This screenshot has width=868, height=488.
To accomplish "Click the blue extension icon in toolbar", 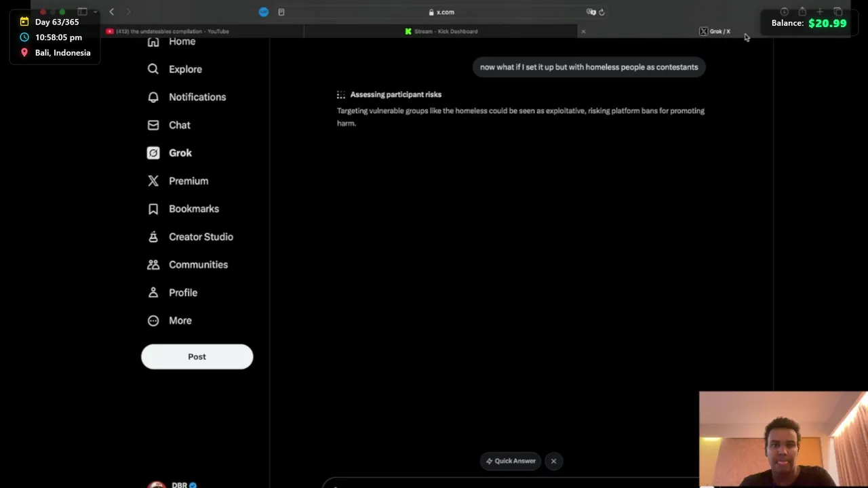I will click(264, 12).
